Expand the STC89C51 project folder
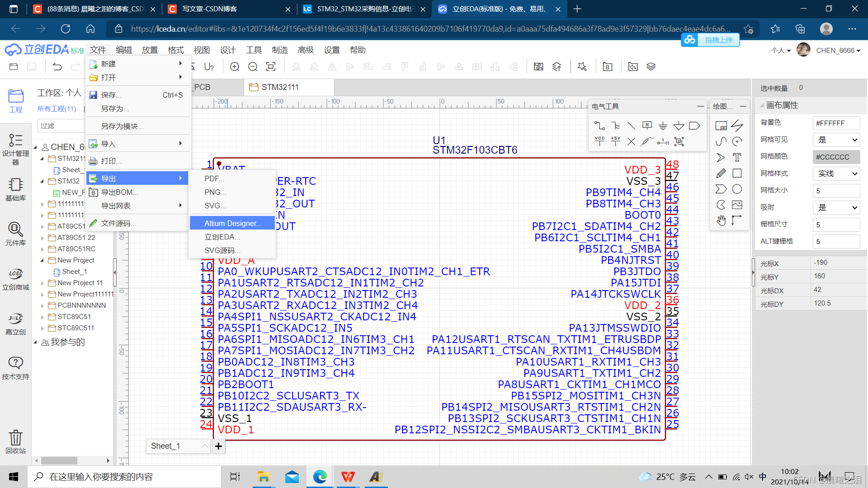868x488 pixels. [x=42, y=317]
